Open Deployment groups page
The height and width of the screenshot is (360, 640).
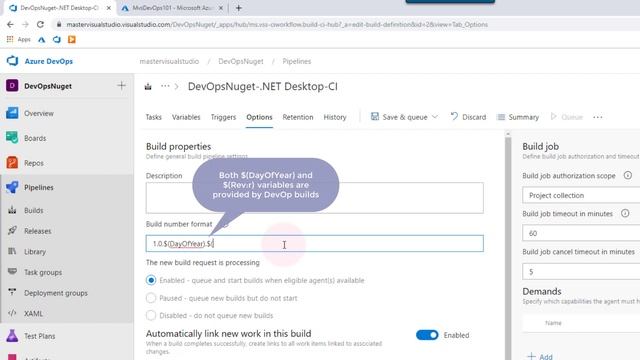tap(56, 293)
